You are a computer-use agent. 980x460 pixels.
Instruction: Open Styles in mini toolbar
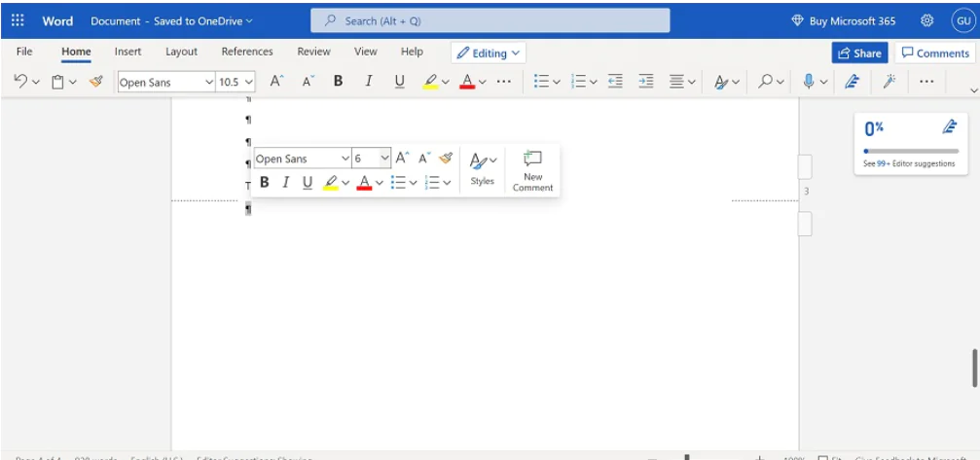tap(483, 168)
